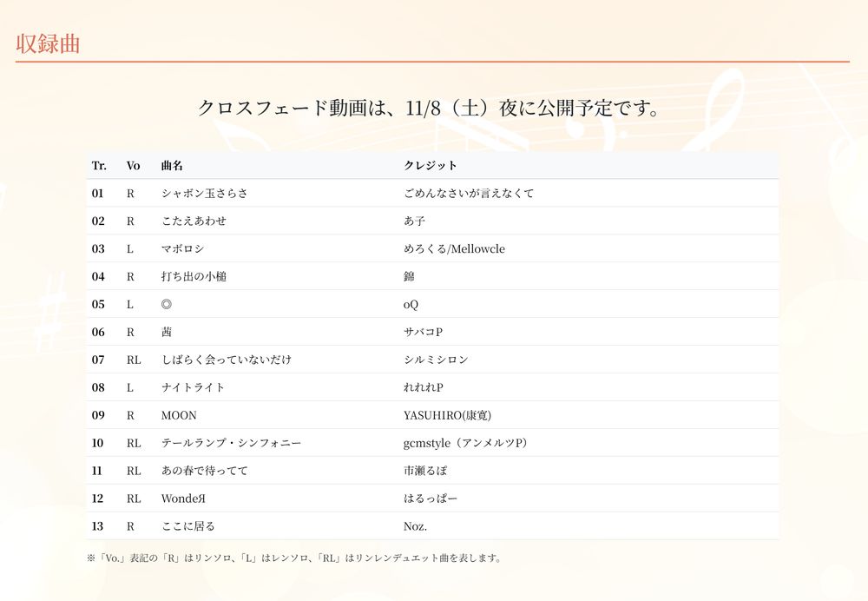Click track number 12
868x601 pixels.
(97, 499)
